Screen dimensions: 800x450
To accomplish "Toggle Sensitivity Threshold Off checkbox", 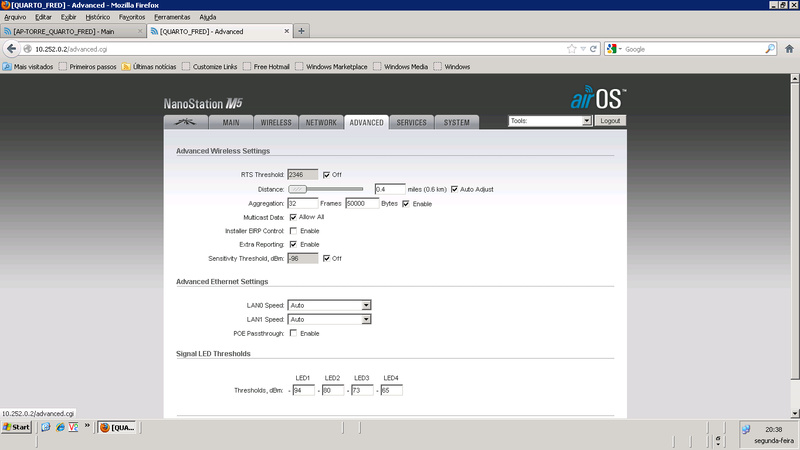I will [x=327, y=259].
